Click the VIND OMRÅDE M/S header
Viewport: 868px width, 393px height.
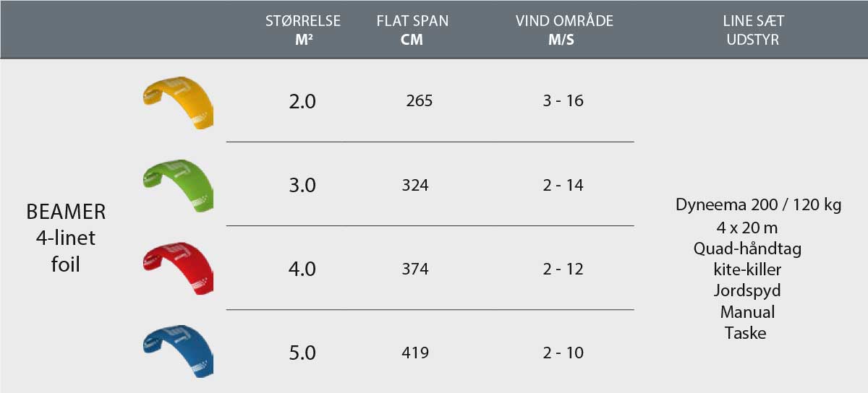click(x=564, y=30)
